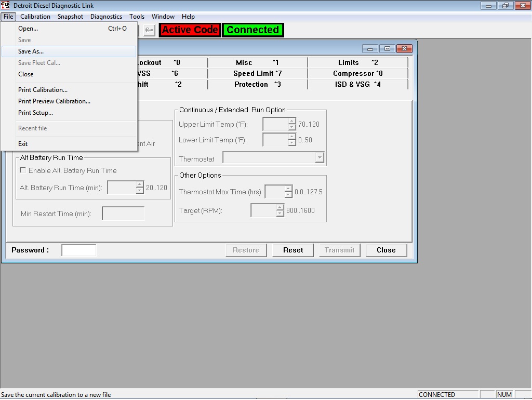Click the connection toolbar icon
Screen dimensions: 532x400
pos(149,30)
